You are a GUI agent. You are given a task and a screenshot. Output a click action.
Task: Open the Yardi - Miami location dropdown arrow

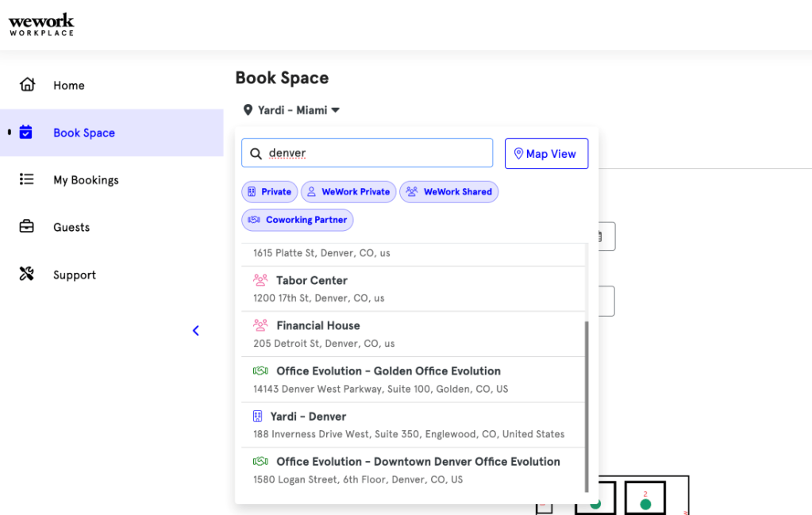[336, 110]
